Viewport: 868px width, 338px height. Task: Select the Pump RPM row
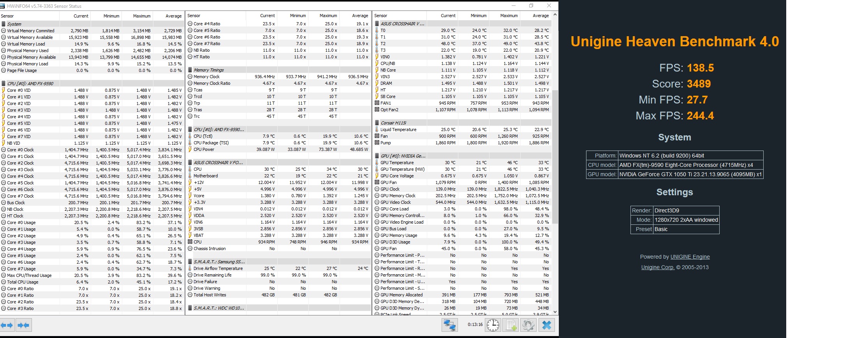462,143
